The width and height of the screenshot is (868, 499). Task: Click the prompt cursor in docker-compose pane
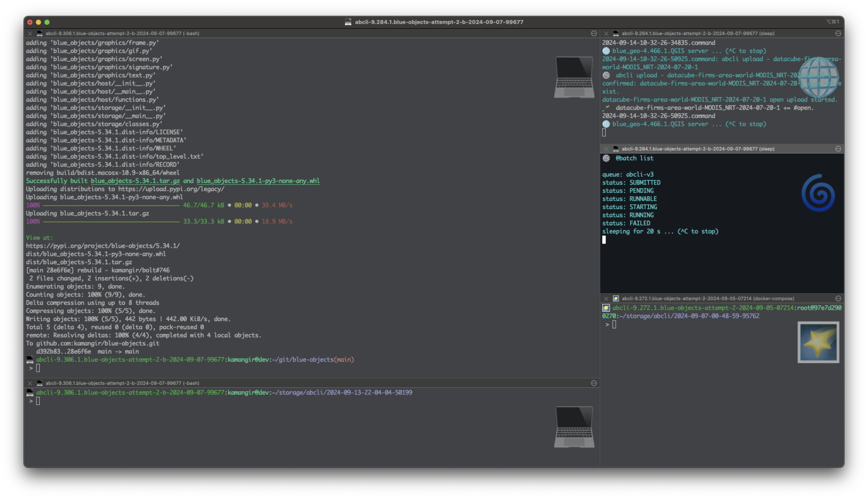click(x=614, y=325)
